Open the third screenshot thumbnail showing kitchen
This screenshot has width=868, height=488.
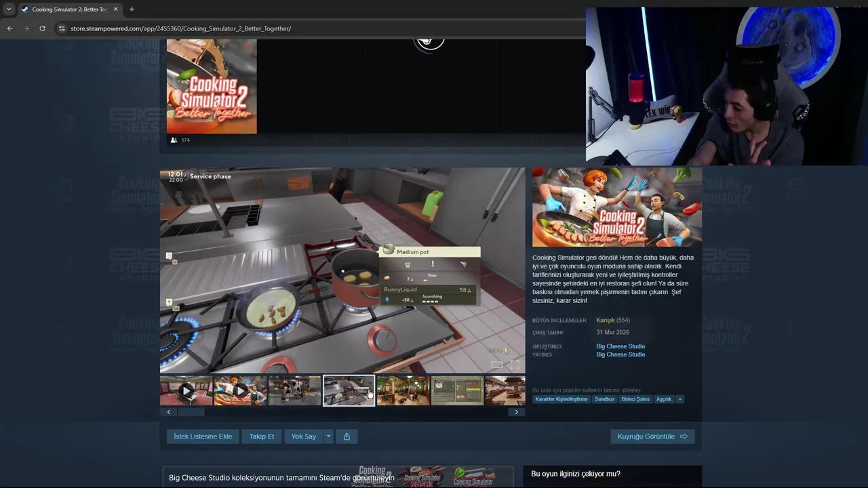pyautogui.click(x=295, y=391)
